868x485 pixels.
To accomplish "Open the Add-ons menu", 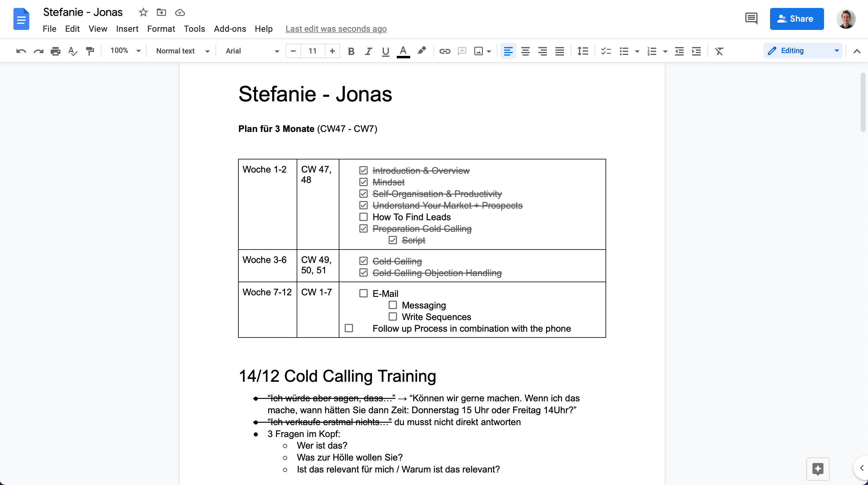I will click(230, 29).
